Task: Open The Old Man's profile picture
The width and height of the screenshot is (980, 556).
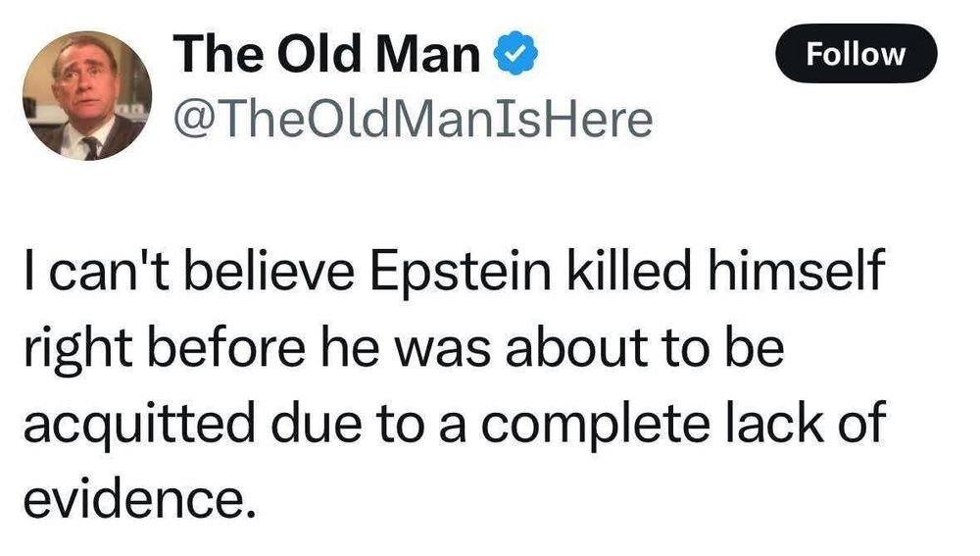Action: (x=87, y=94)
